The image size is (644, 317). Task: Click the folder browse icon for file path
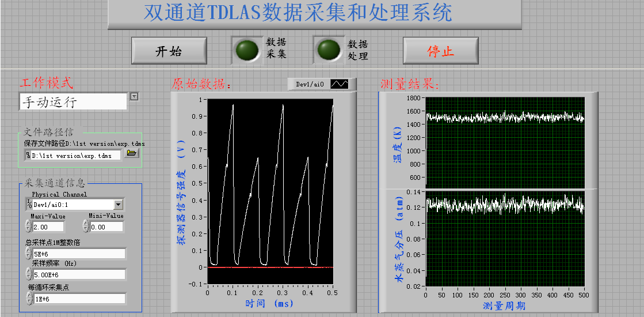132,154
